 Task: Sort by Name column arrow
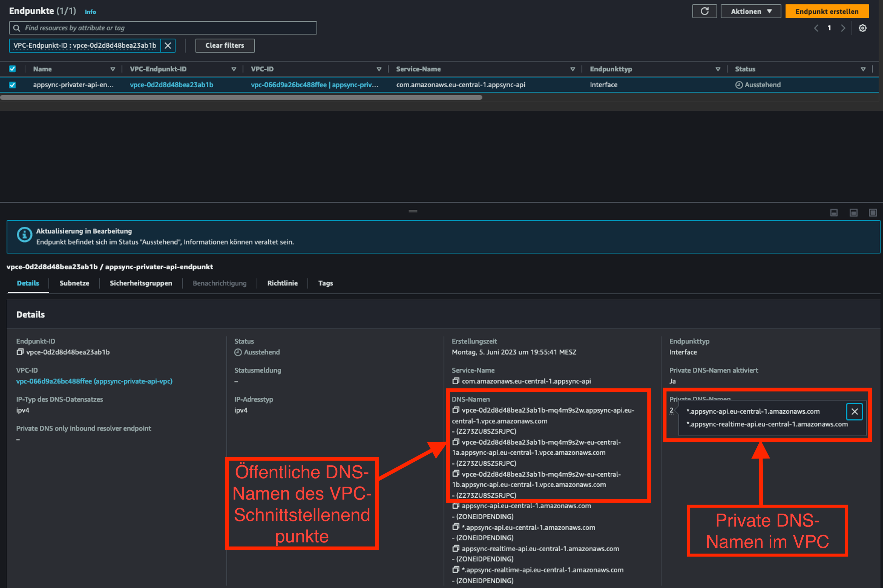point(112,69)
